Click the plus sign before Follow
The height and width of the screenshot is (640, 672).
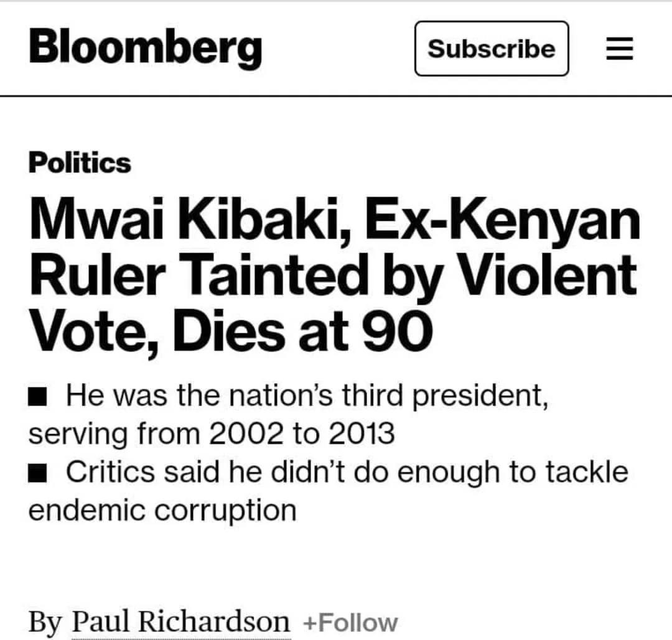click(x=309, y=623)
